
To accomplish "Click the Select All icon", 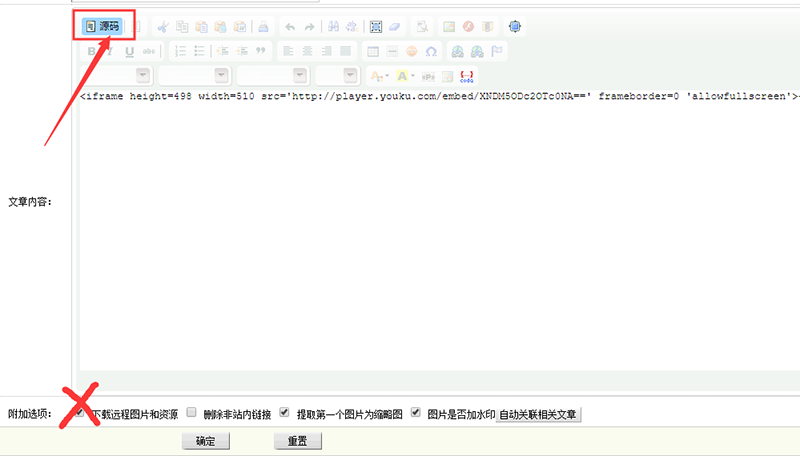I will (x=376, y=26).
